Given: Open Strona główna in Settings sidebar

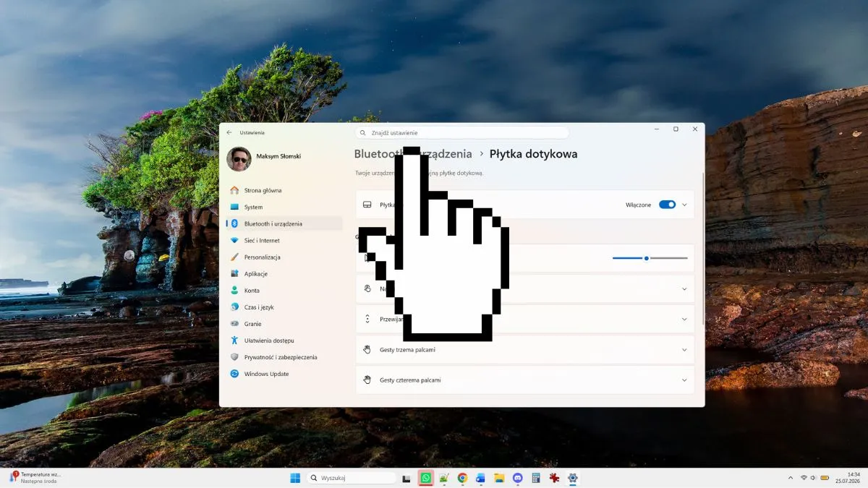Looking at the screenshot, I should click(284, 190).
